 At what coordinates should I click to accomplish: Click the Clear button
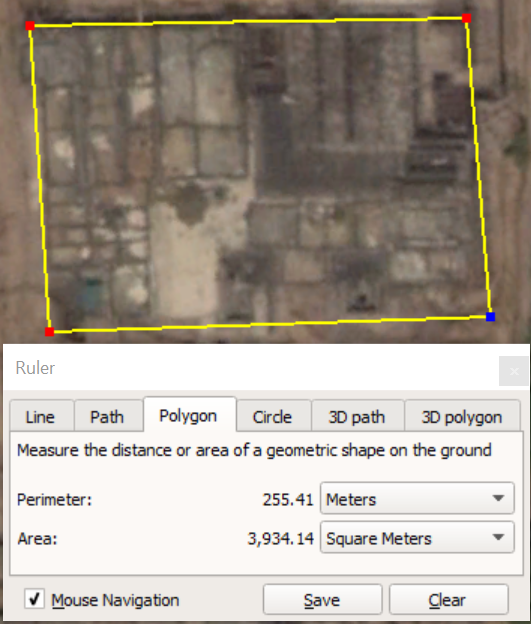(449, 599)
